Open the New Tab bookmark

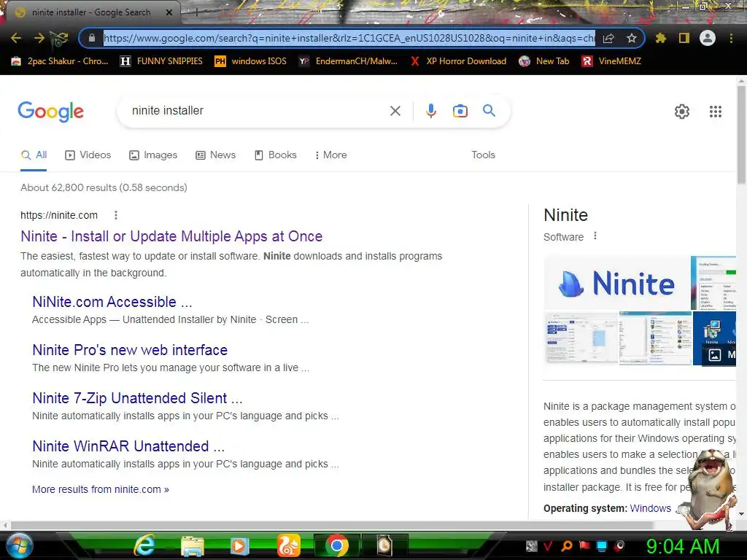544,61
